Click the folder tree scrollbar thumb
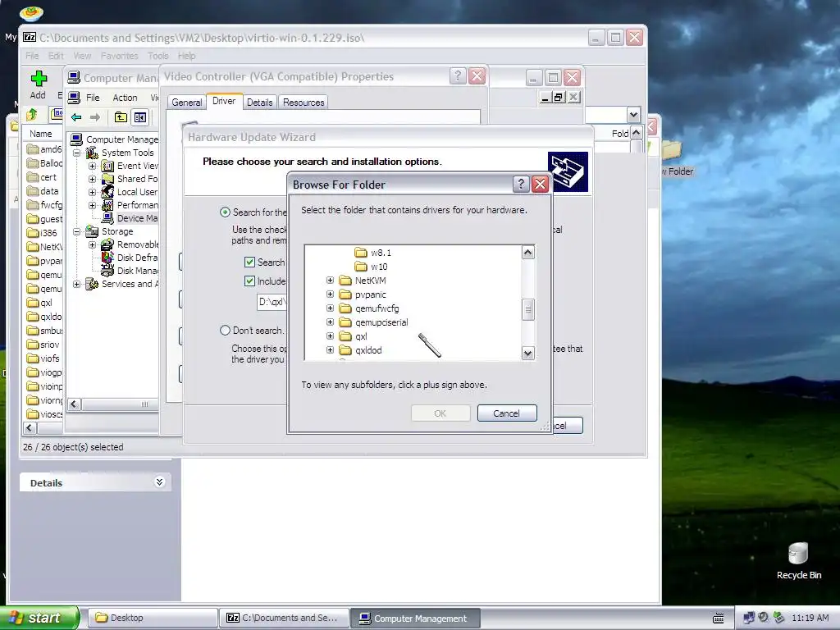The width and height of the screenshot is (840, 630). pos(528,309)
